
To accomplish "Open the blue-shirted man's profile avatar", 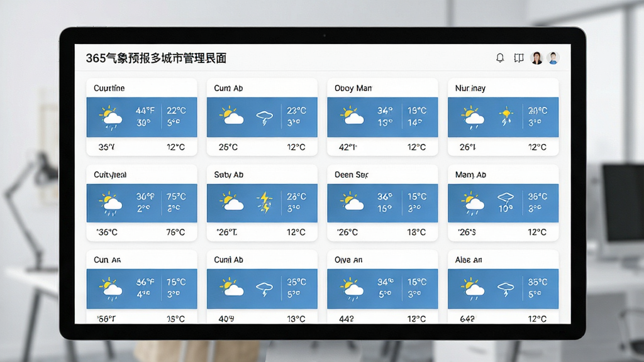I will (x=553, y=58).
